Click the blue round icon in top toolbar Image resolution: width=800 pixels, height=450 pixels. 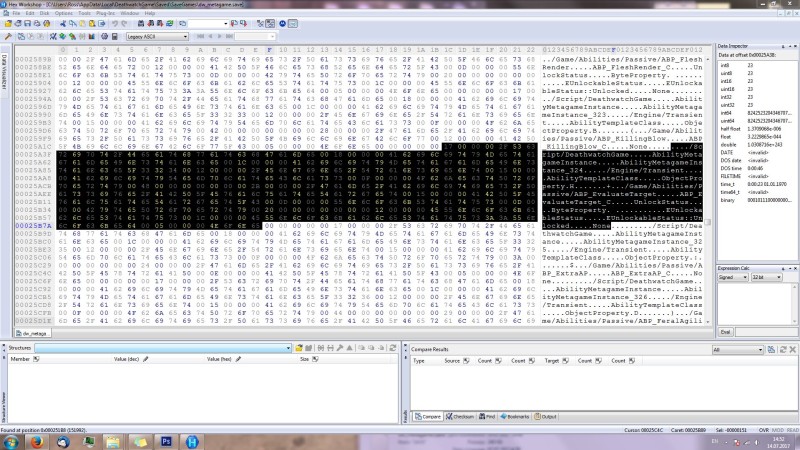point(282,23)
